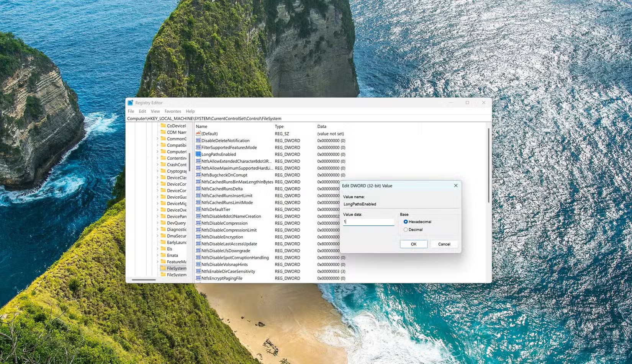
Task: Enable Decimal display for the value
Action: (406, 229)
